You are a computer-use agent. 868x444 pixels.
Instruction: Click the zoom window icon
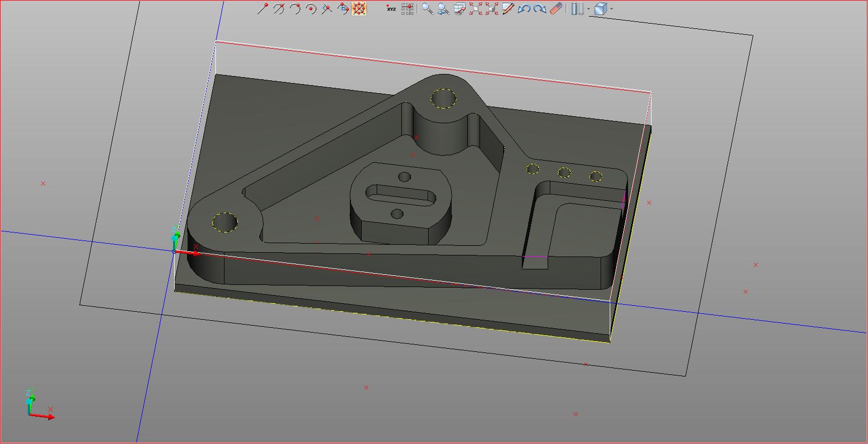point(459,9)
